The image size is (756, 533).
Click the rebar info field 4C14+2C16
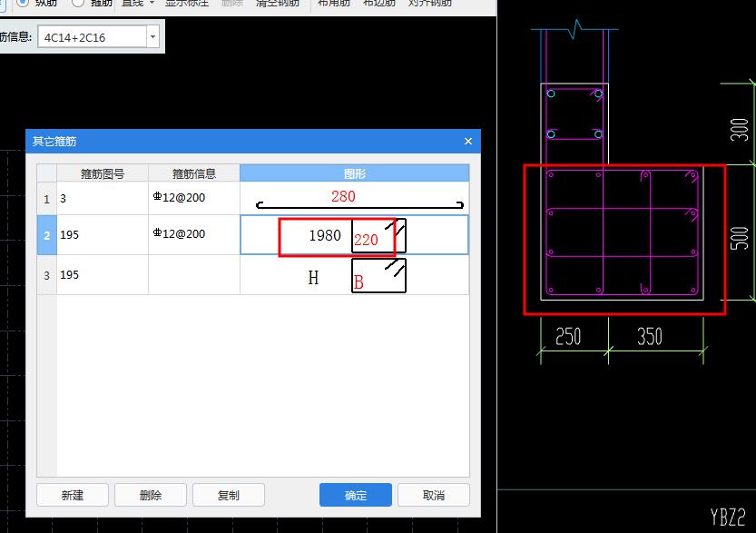pos(92,37)
